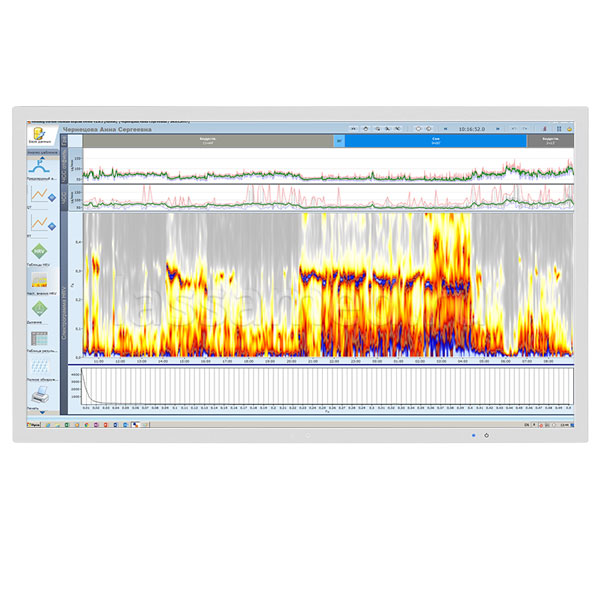Click the vertical spectrogram HRV panel label
Viewport: 600px width, 600px height.
[64, 312]
